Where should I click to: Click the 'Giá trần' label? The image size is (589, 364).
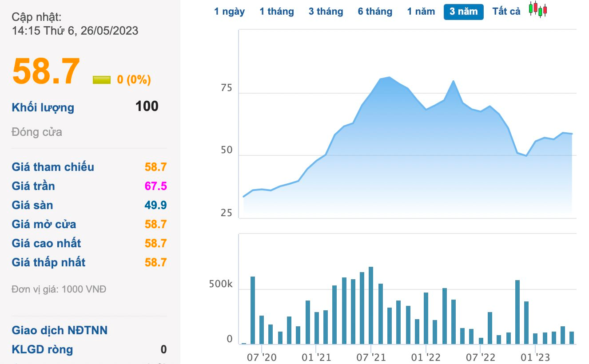tap(33, 186)
